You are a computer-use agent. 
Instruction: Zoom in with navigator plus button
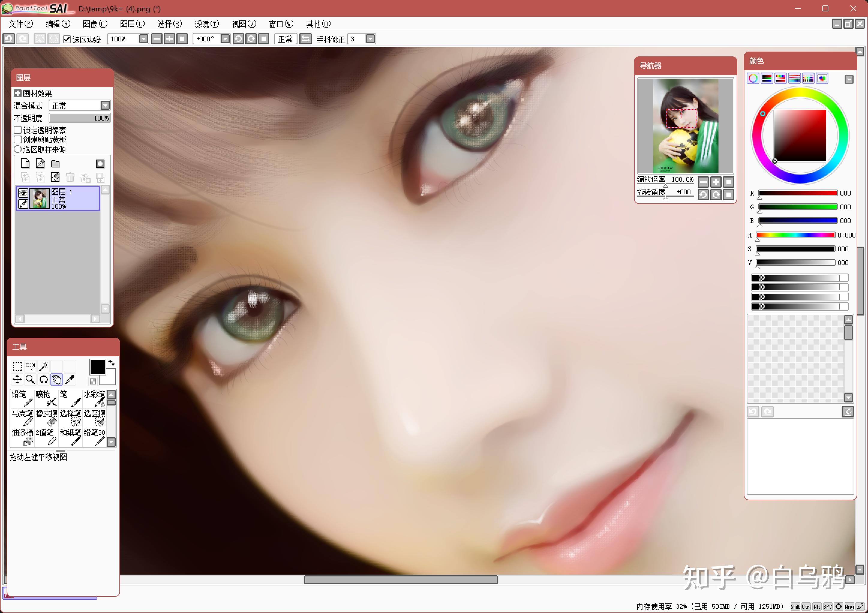tap(716, 182)
